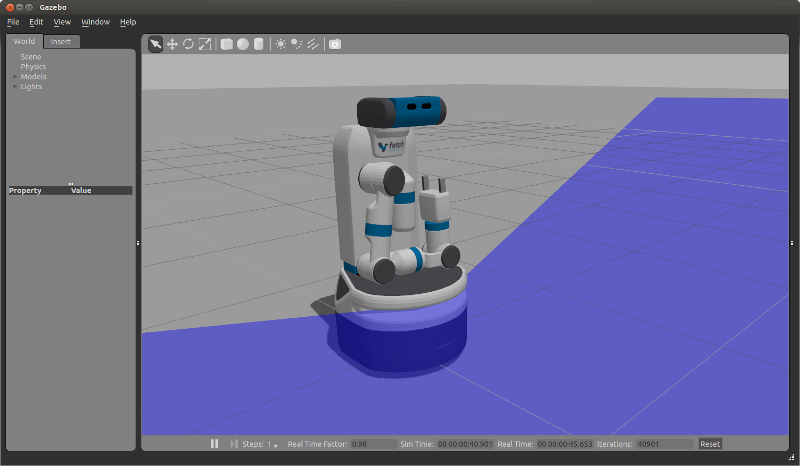
Task: Add a point light
Action: click(x=281, y=44)
